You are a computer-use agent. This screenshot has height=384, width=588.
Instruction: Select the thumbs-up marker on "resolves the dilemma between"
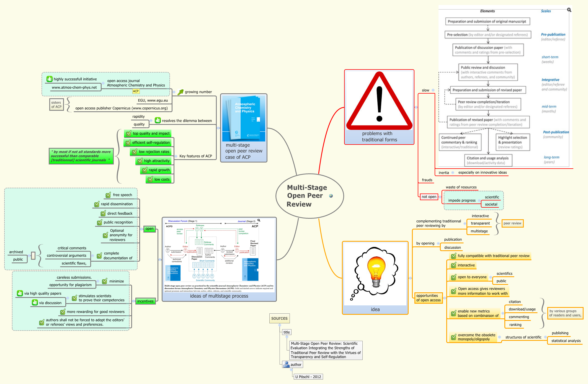coord(157,120)
